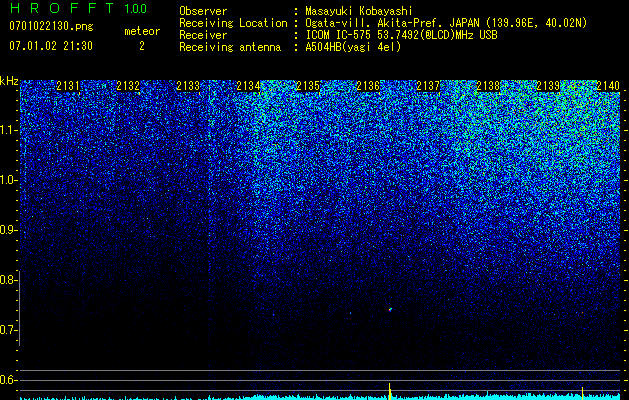Click the meteor count value 2
This screenshot has width=629, height=400.
tap(142, 46)
